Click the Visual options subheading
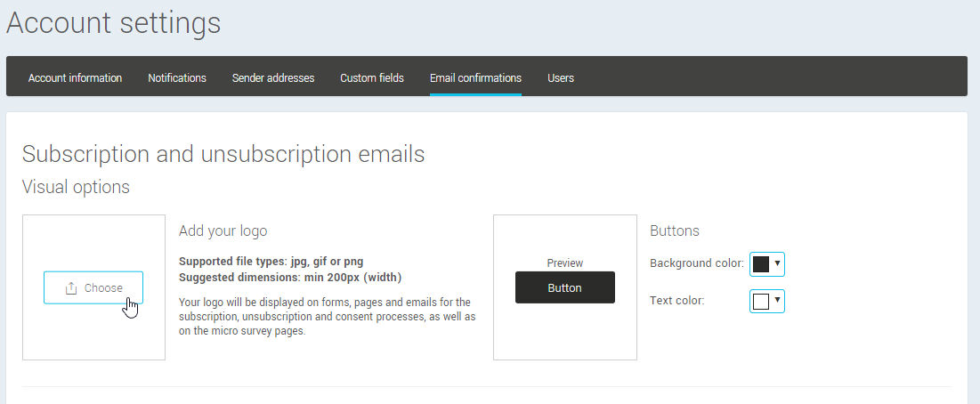 click(x=76, y=187)
